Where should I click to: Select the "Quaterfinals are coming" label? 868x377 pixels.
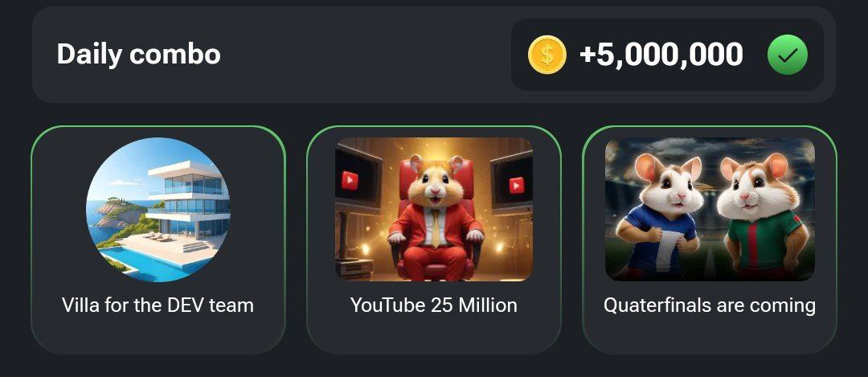tap(710, 305)
